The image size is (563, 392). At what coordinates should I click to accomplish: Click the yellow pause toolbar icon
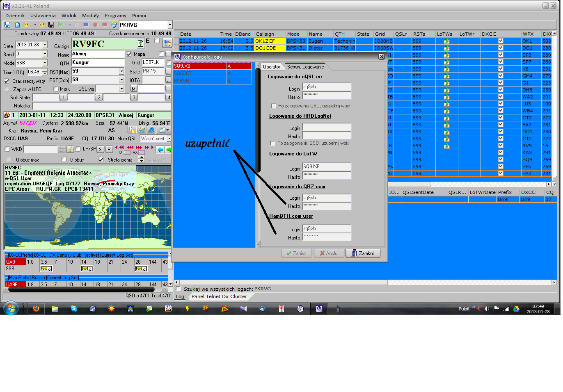[x=76, y=25]
